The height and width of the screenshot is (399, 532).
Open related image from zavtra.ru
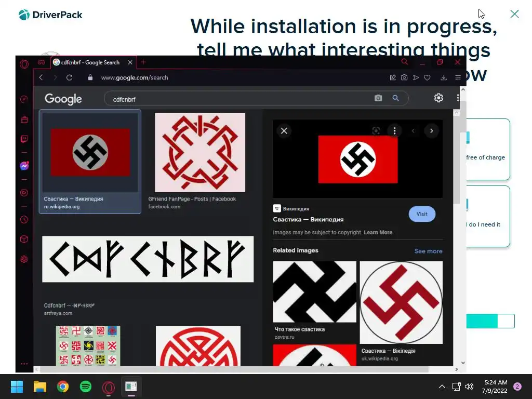click(314, 292)
